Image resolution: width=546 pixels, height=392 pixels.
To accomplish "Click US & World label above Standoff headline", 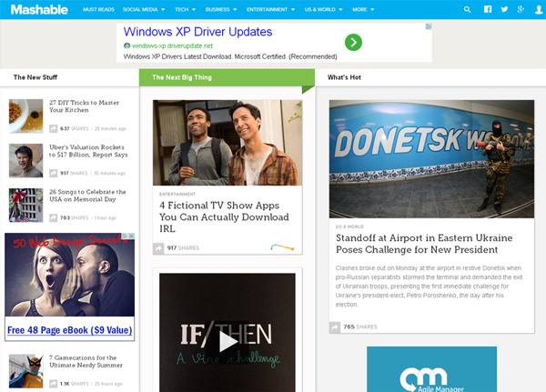I will pos(349,226).
